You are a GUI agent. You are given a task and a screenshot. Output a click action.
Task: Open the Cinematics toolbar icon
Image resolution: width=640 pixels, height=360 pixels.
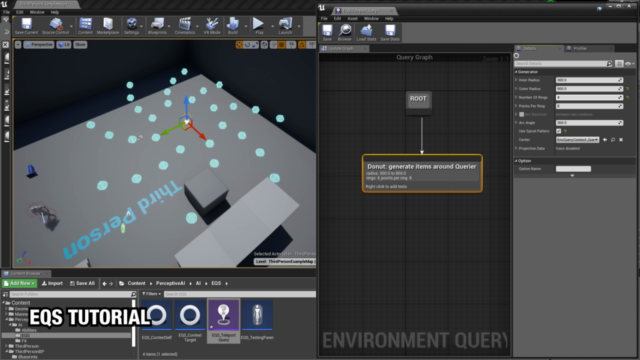pos(184,26)
